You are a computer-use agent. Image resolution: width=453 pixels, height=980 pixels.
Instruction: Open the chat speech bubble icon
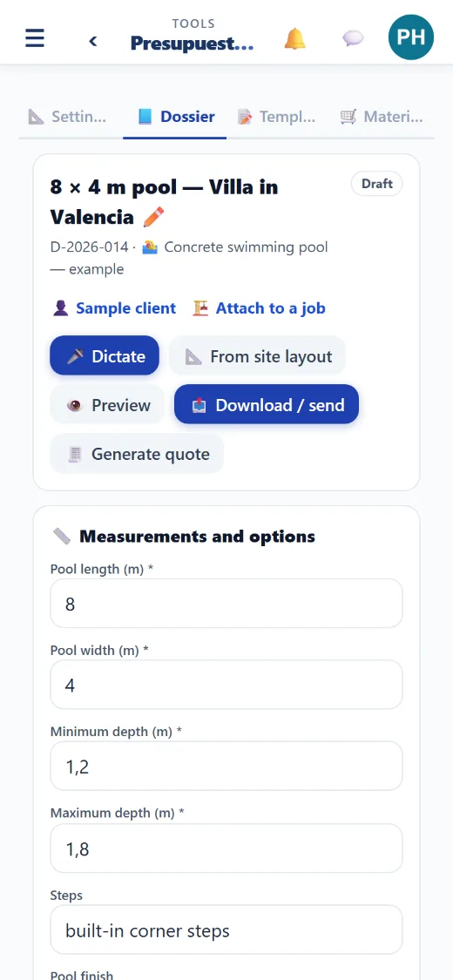coord(353,38)
